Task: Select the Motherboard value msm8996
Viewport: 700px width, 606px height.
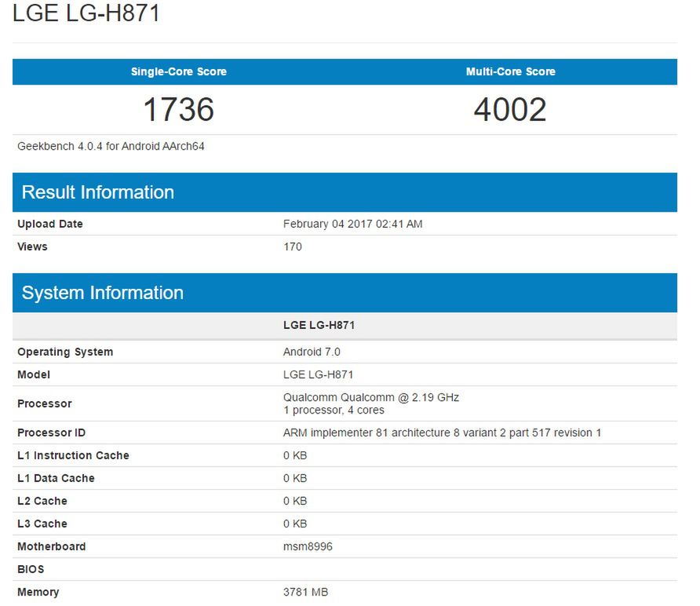Action: [x=308, y=546]
